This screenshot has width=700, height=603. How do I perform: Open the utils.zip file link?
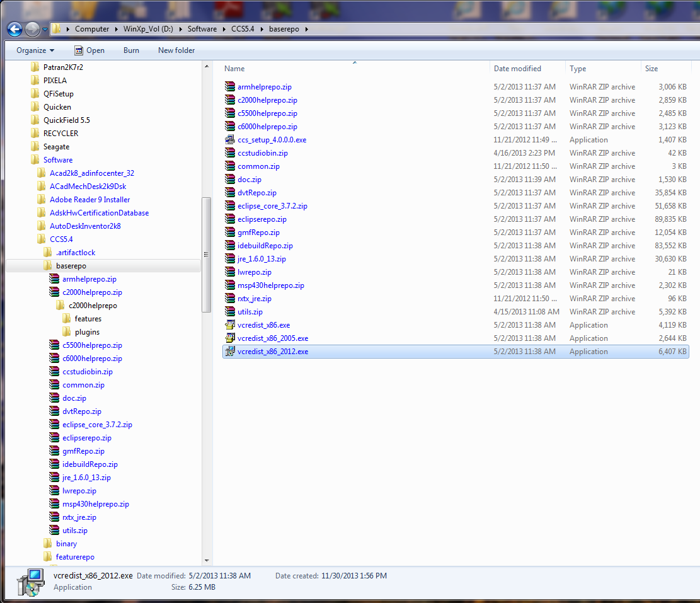pyautogui.click(x=250, y=311)
